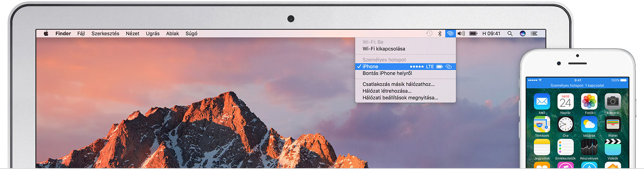This screenshot has height=169, width=644.
Task: Choose Bontás iPhone helyről
Action: [405, 73]
